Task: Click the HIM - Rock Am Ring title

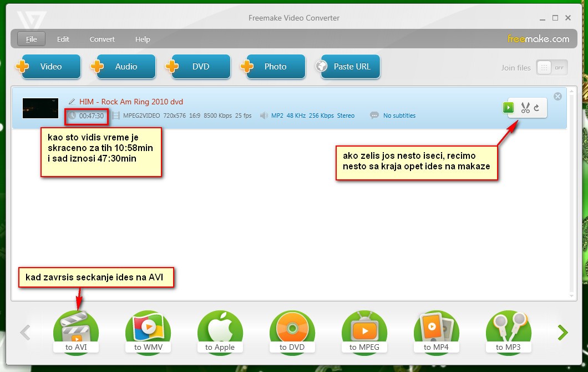Action: (x=131, y=102)
